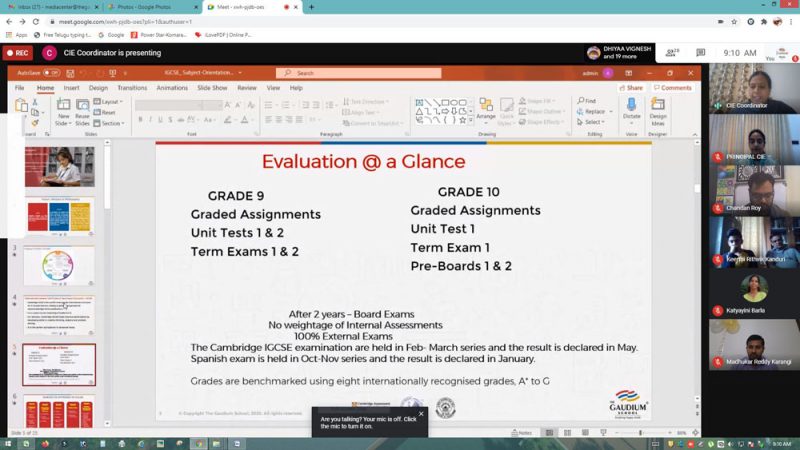
Task: Open the Arrange tool
Action: click(x=486, y=111)
